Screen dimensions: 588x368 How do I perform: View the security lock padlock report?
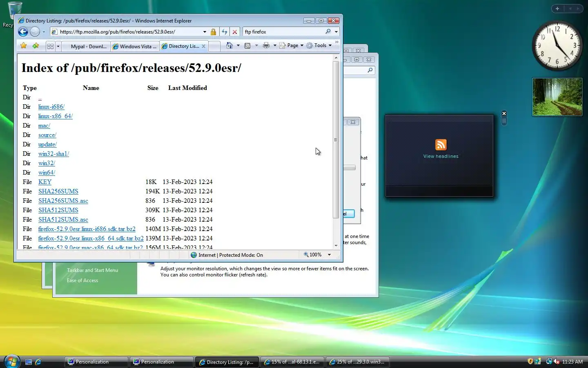point(213,32)
